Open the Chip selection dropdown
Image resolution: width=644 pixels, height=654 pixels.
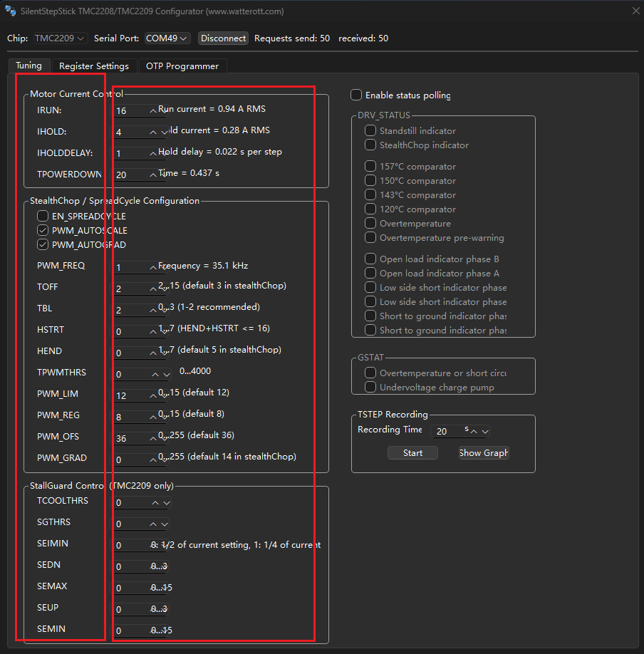(x=61, y=38)
